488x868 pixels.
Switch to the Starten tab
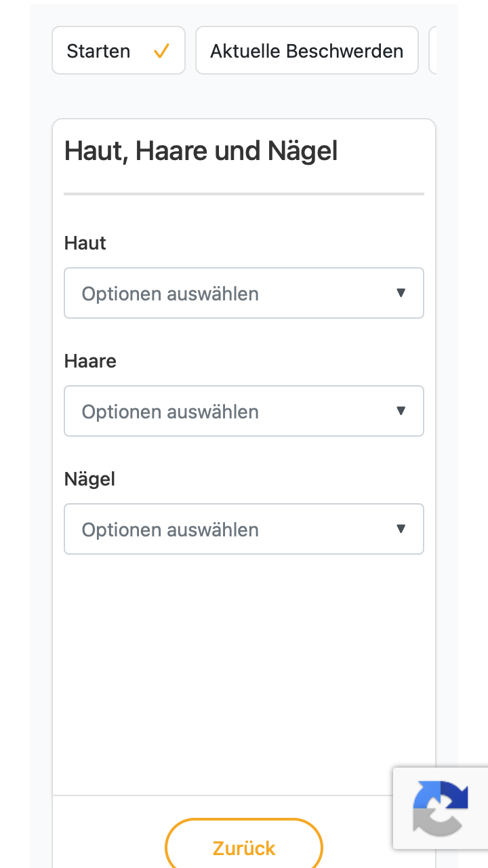tap(119, 50)
